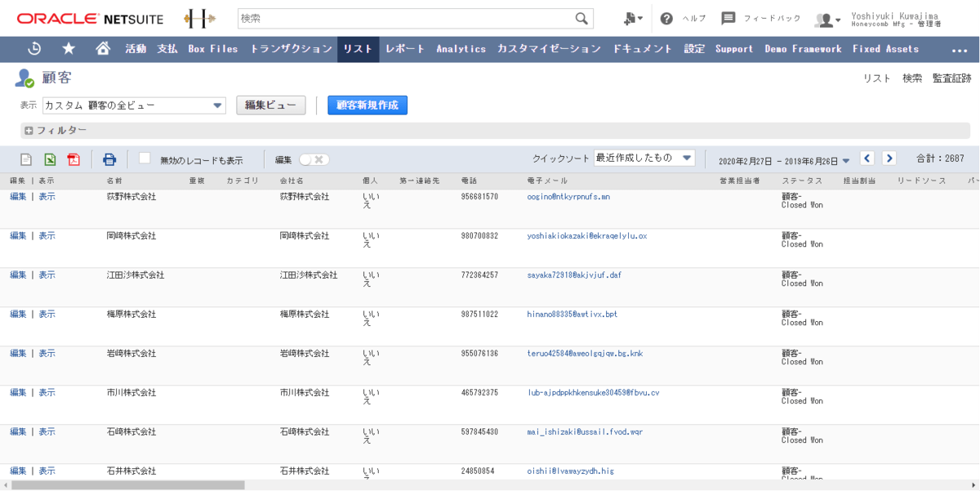This screenshot has width=980, height=491.
Task: Open the Box Files menu
Action: click(x=213, y=49)
